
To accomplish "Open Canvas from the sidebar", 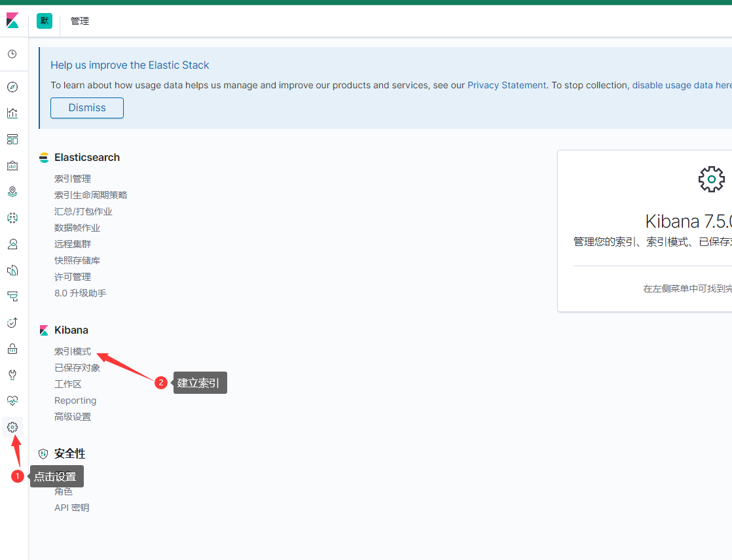I will point(12,166).
